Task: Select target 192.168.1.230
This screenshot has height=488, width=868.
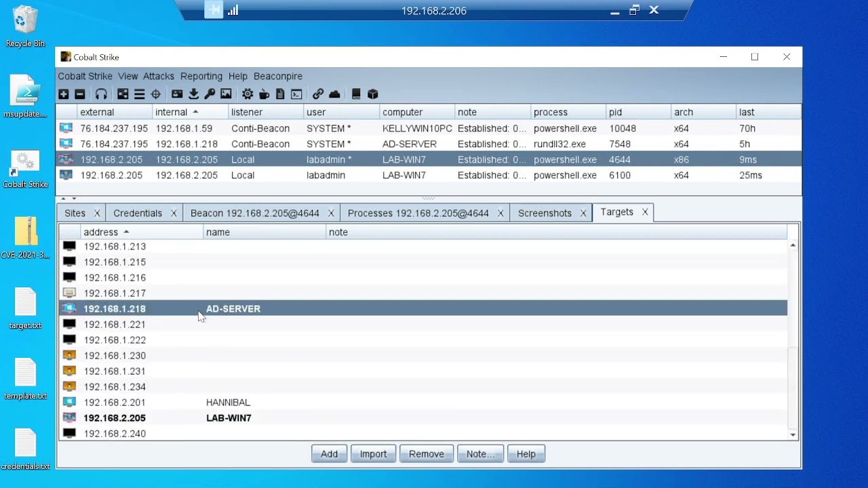Action: pyautogui.click(x=424, y=356)
